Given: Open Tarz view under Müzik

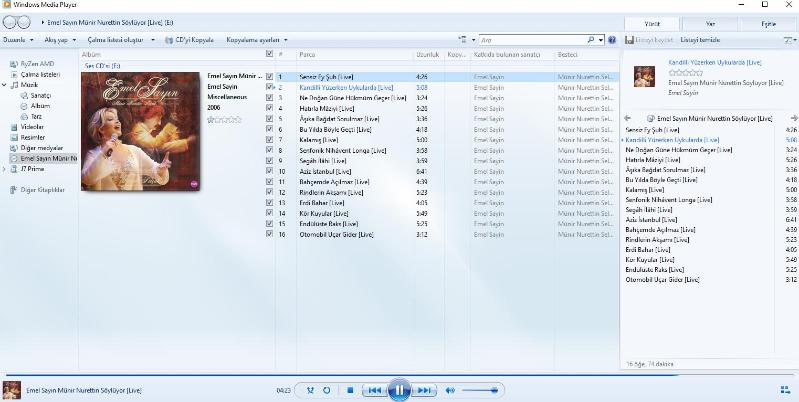Looking at the screenshot, I should pos(31,117).
